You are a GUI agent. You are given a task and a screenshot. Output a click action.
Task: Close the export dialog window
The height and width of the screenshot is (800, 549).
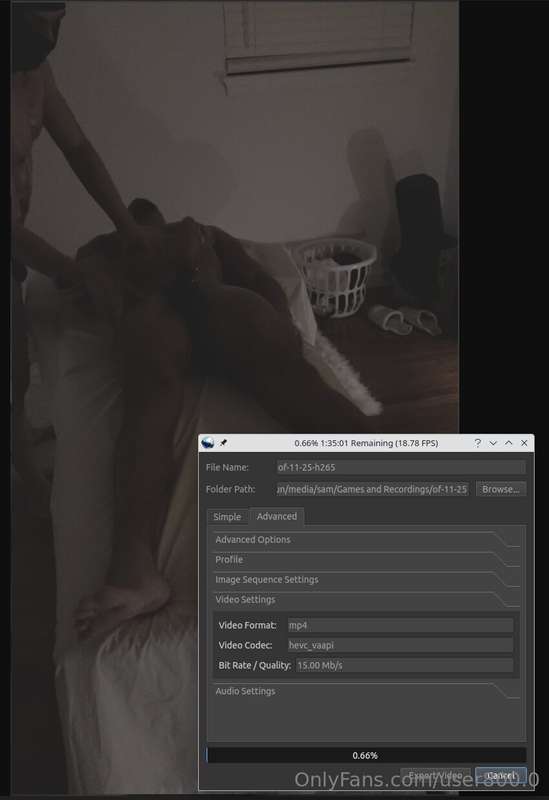click(x=524, y=443)
